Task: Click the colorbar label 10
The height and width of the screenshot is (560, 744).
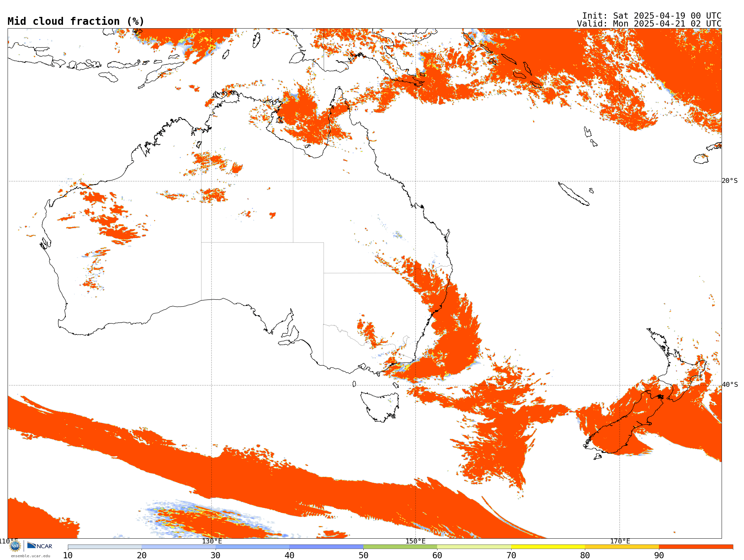Action: (x=68, y=556)
